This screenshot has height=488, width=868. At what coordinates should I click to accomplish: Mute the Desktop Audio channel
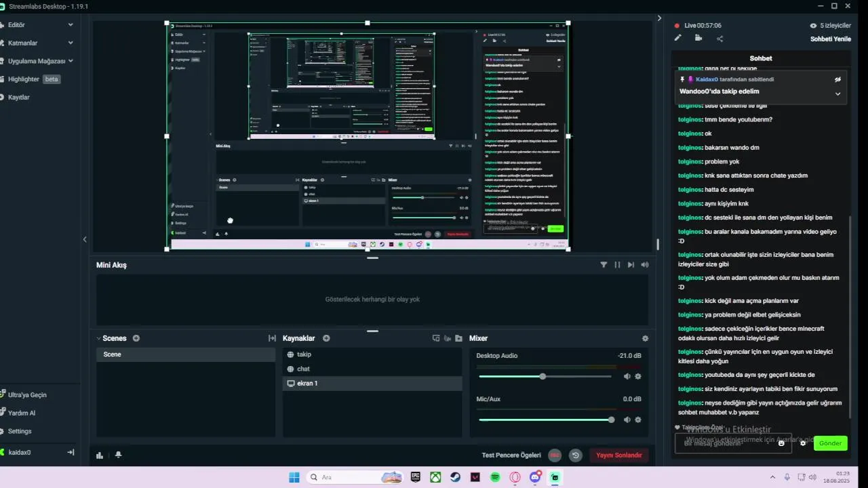(627, 376)
